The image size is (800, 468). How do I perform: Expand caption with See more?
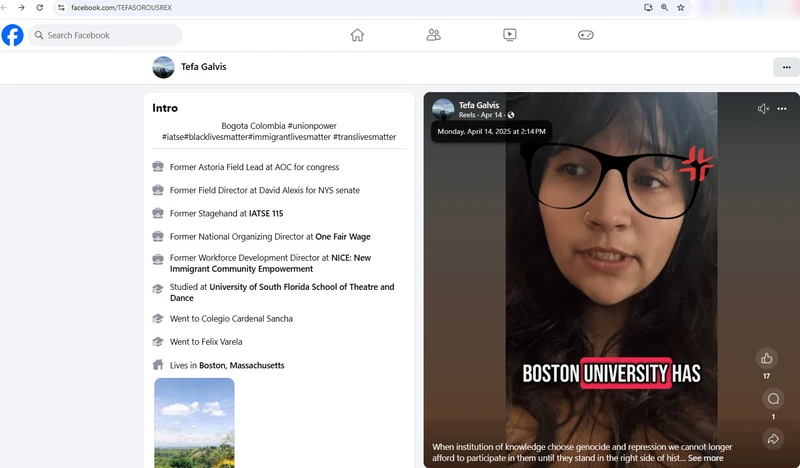(x=705, y=458)
